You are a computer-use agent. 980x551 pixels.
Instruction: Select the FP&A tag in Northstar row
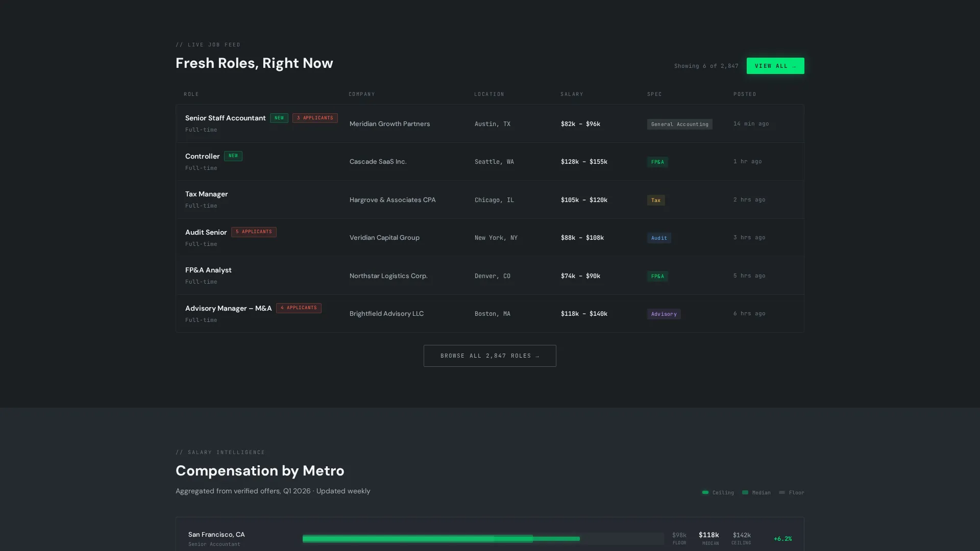(657, 276)
